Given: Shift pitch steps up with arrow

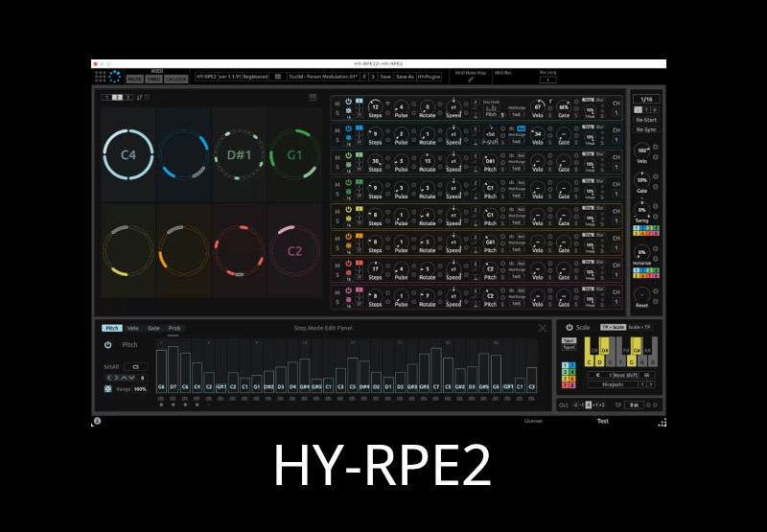Looking at the screenshot, I should pyautogui.click(x=124, y=378).
